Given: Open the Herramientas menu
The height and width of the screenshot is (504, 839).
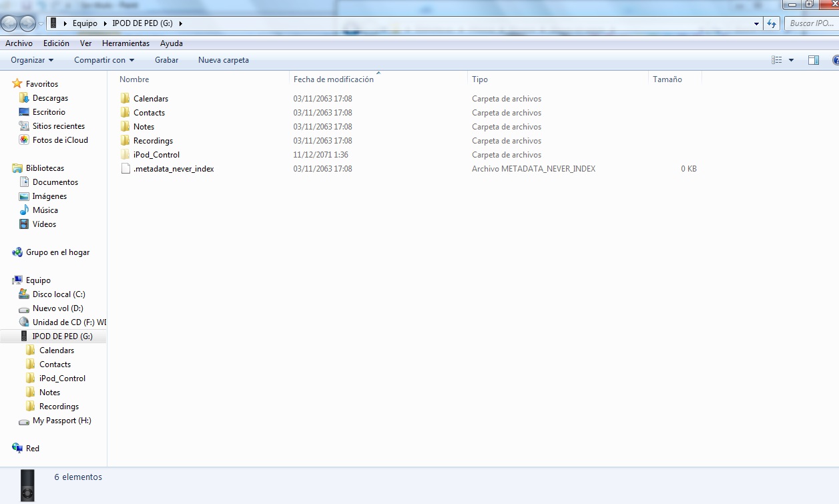Looking at the screenshot, I should (125, 43).
